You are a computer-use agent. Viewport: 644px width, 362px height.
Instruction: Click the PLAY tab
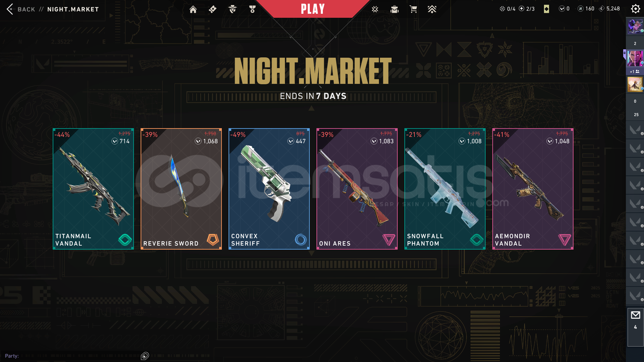(313, 9)
